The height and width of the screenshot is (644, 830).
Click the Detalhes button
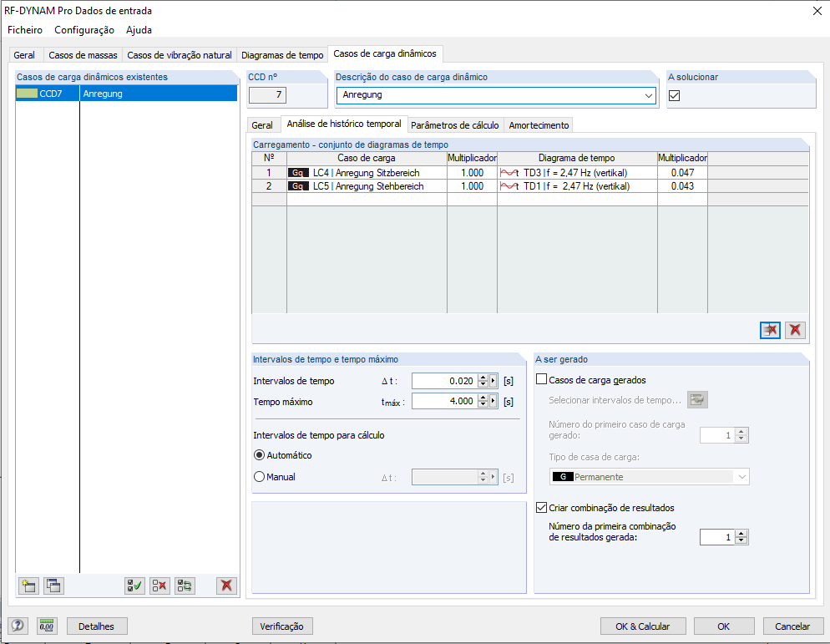pyautogui.click(x=96, y=626)
